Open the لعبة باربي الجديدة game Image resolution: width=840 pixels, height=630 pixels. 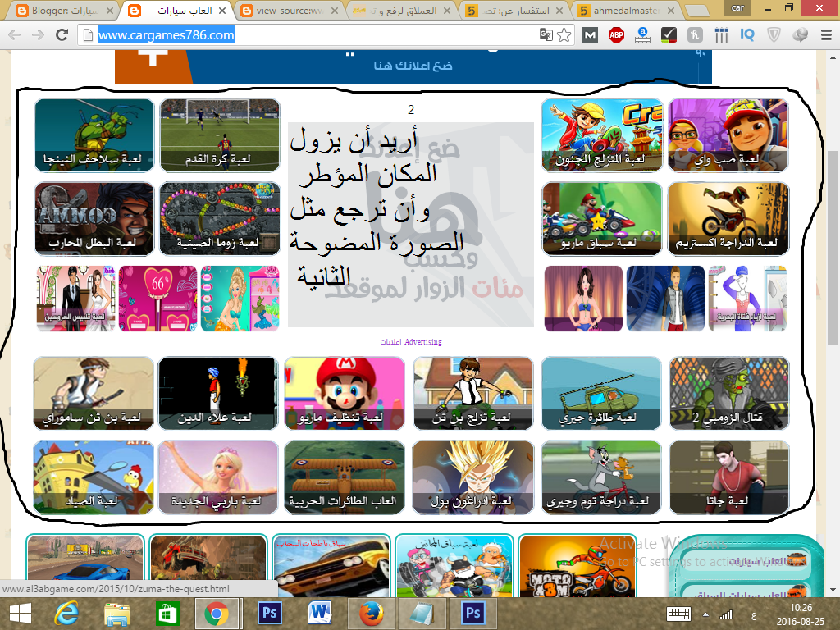point(218,477)
